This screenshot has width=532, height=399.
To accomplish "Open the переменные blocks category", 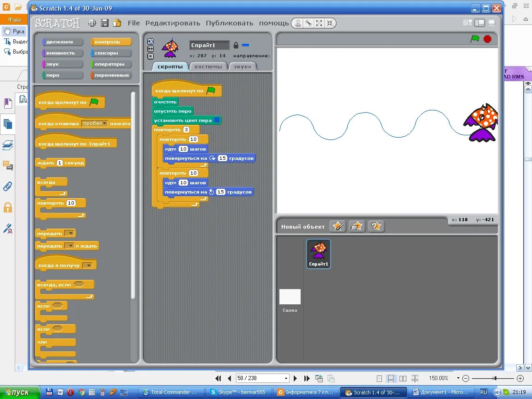I will pos(111,75).
